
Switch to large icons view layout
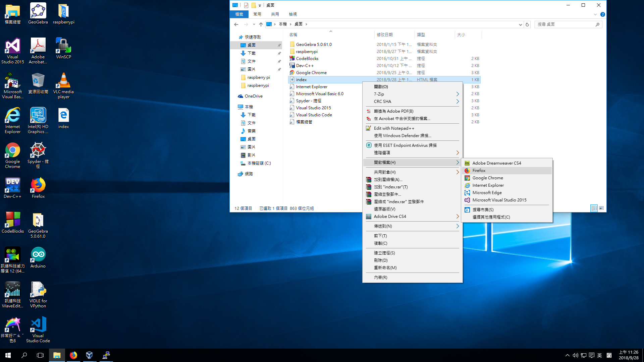click(601, 208)
